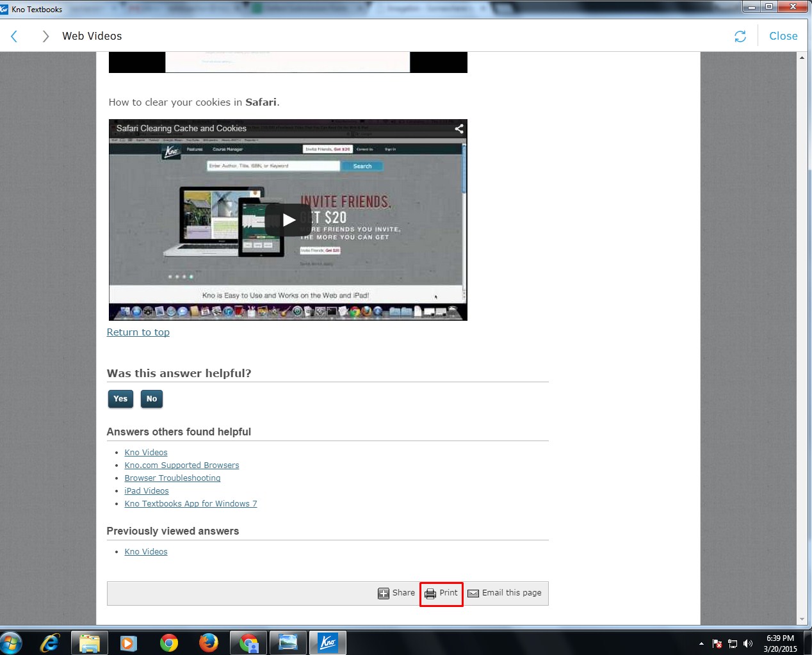Launch Google Chrome from taskbar
812x655 pixels.
[169, 643]
